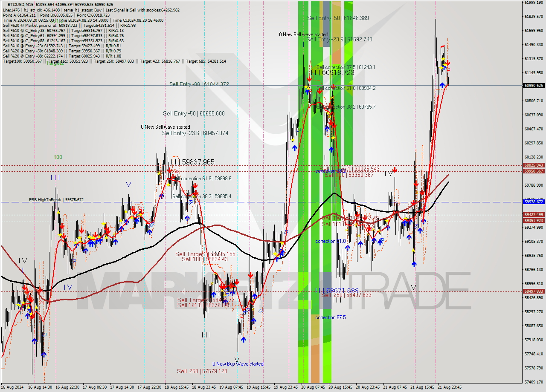546x392 pixels.
Task: Click the 58087.650 price axis value
Action: tap(533, 326)
